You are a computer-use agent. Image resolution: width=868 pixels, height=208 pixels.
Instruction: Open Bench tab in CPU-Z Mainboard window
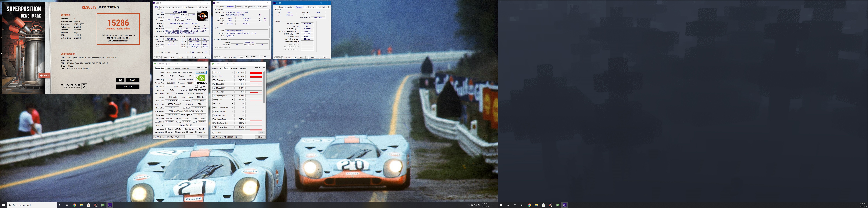coord(259,7)
